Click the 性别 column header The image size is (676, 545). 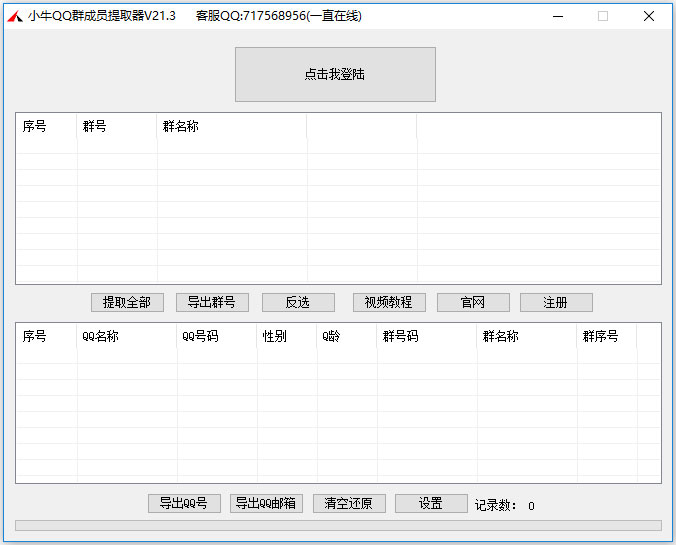[x=287, y=336]
